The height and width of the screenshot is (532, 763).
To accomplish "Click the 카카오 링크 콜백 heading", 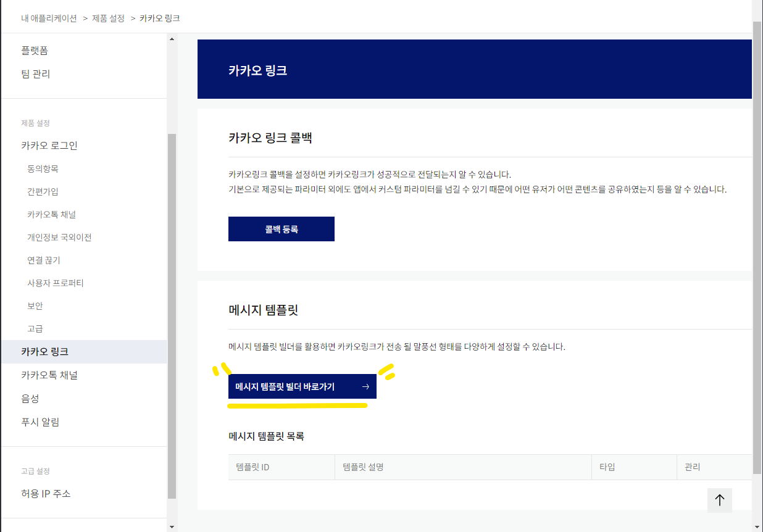I will coord(270,138).
